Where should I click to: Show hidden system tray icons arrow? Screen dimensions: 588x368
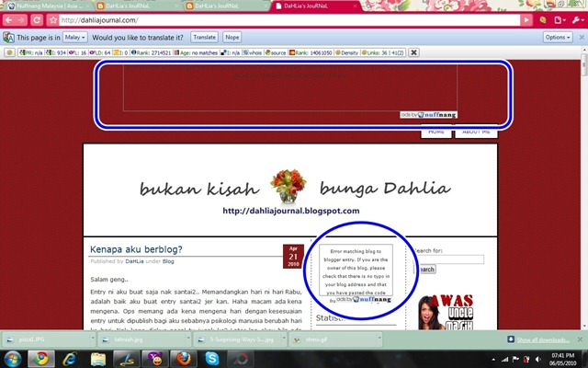pos(493,360)
